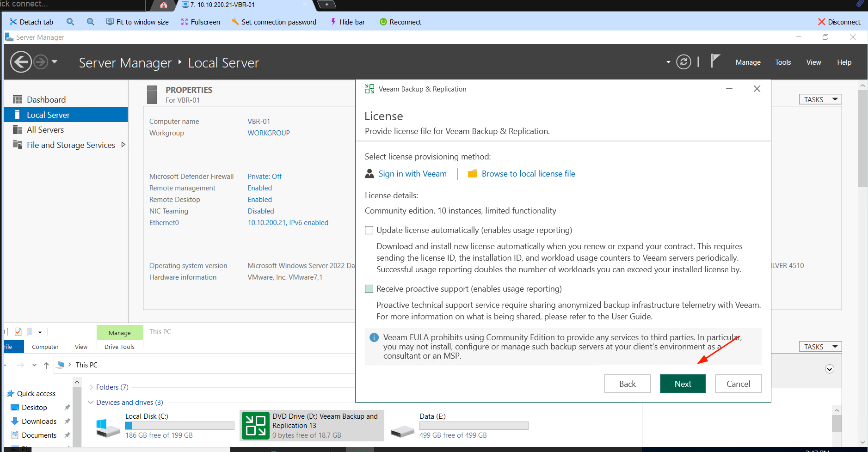The image size is (868, 452).
Task: Select Local Disk (C:) drive
Action: click(x=165, y=426)
